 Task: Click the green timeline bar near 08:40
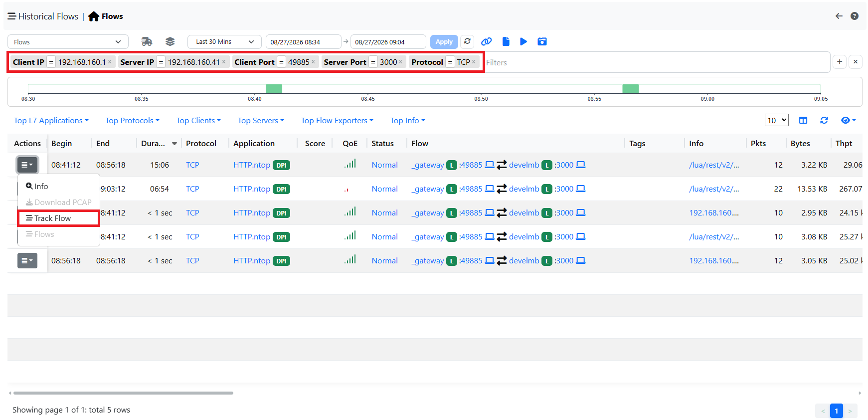[274, 89]
